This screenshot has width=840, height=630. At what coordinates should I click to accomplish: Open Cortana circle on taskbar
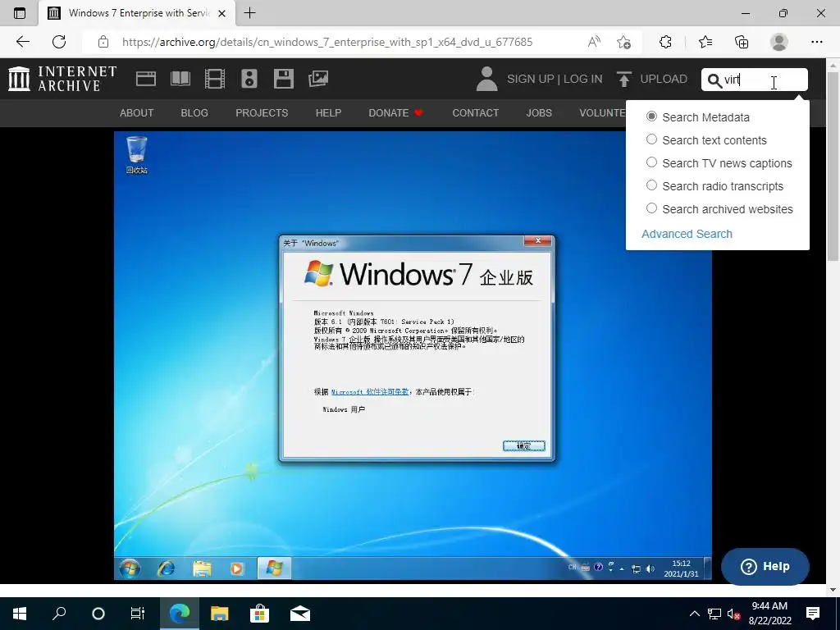tap(98, 614)
